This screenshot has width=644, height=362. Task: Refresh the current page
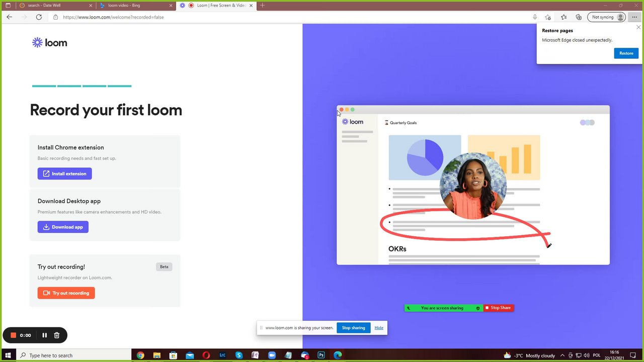coord(39,17)
